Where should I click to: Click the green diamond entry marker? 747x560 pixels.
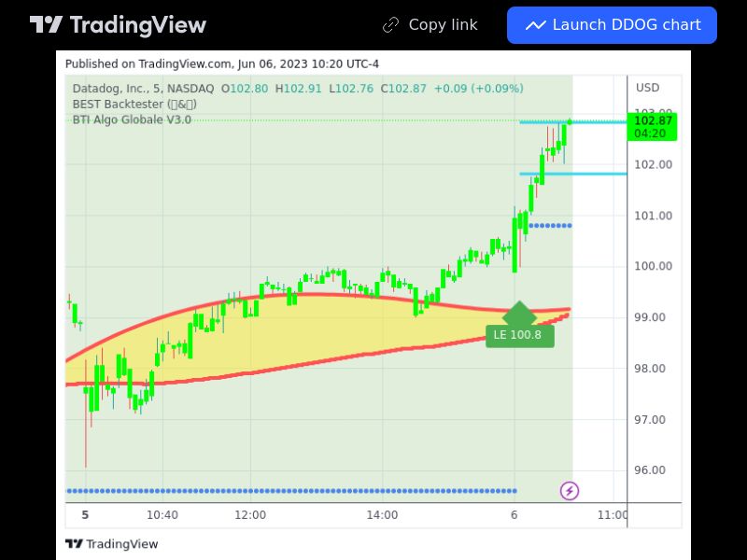click(519, 313)
